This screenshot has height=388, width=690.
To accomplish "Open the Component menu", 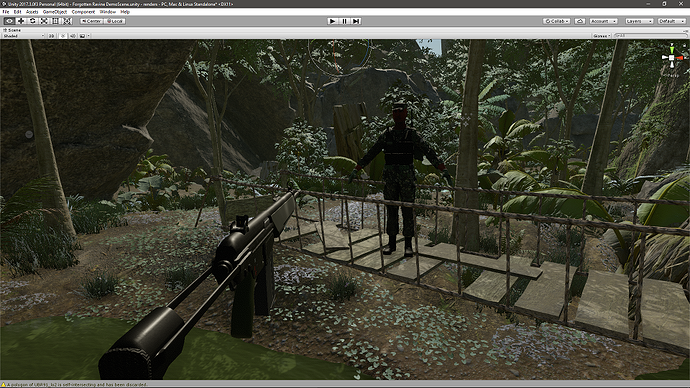I will tap(83, 12).
